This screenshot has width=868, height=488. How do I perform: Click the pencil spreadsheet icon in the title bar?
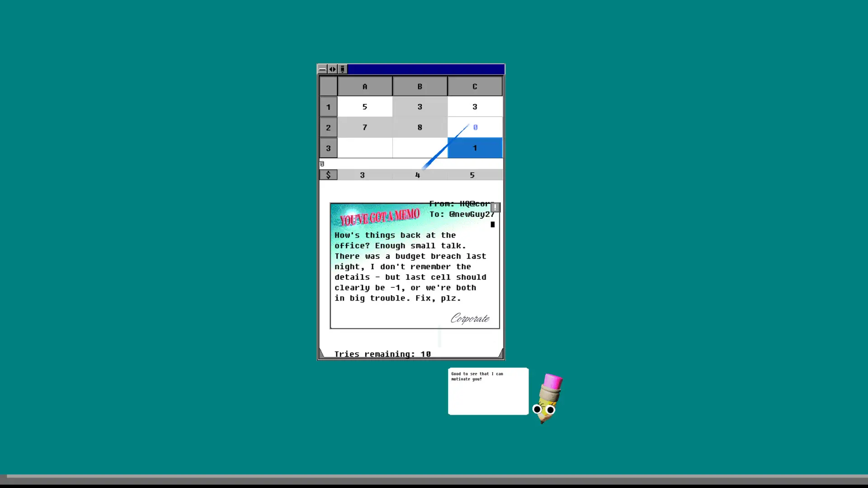[342, 69]
